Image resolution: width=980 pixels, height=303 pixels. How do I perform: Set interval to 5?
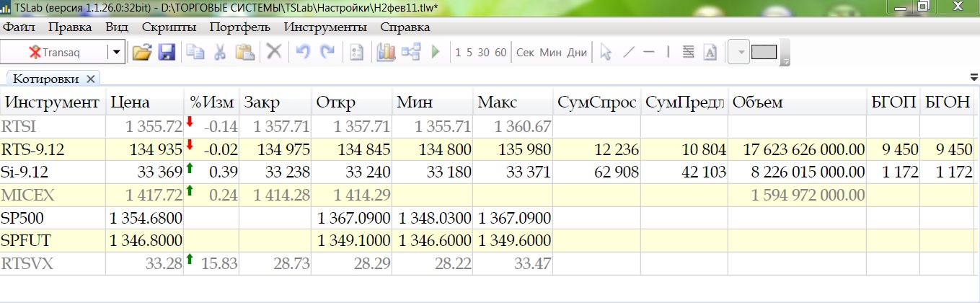pyautogui.click(x=469, y=52)
